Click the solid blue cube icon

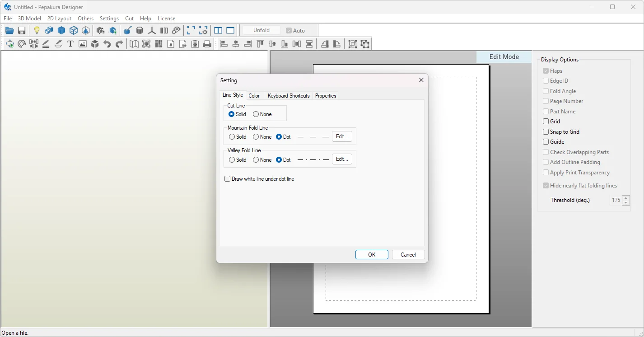61,31
